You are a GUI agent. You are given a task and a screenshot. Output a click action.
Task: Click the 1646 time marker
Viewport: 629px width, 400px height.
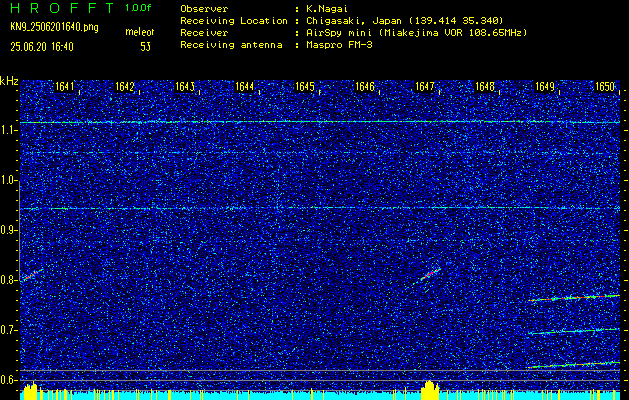(365, 86)
